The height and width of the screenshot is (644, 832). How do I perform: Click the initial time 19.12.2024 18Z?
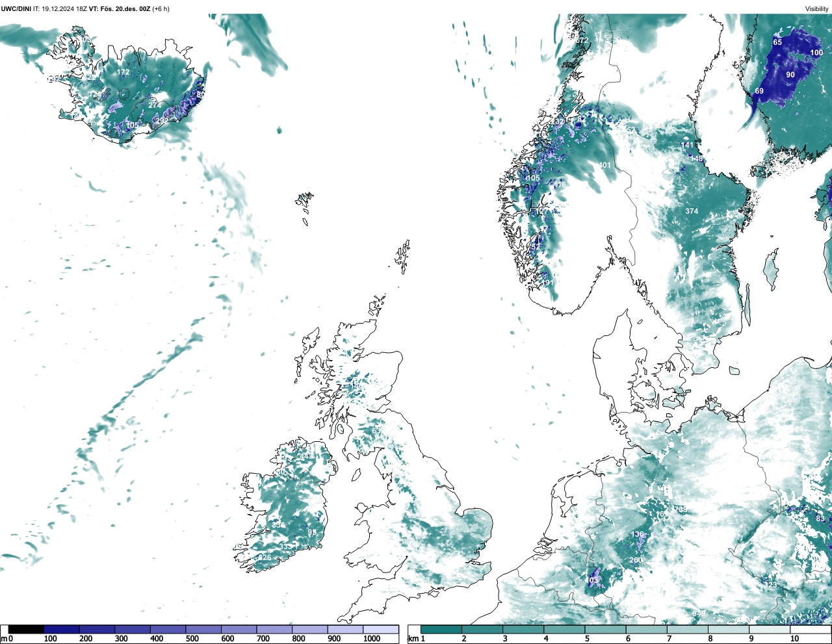64,8
